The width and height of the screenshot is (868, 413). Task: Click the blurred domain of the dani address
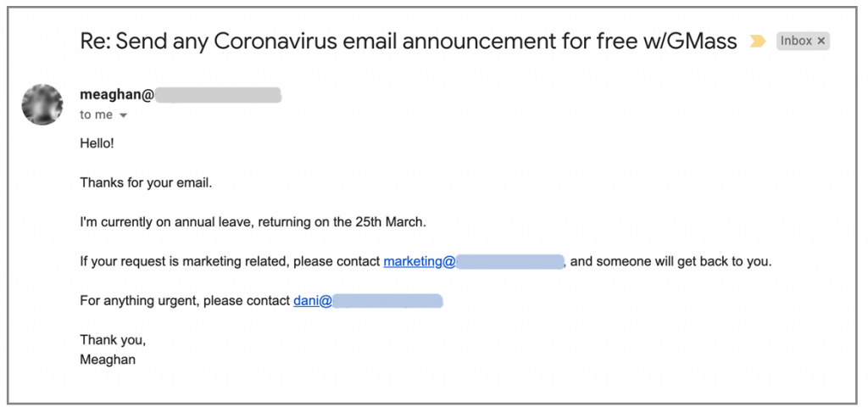387,300
